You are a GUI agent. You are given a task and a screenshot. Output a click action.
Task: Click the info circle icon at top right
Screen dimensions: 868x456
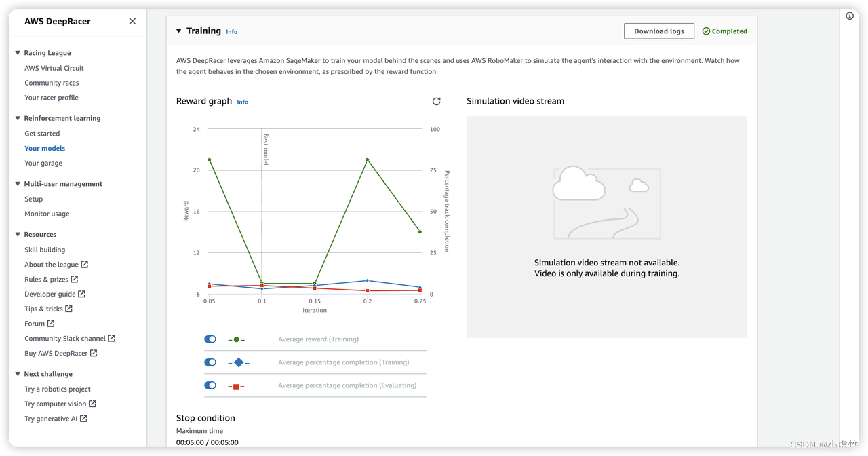[x=850, y=16]
